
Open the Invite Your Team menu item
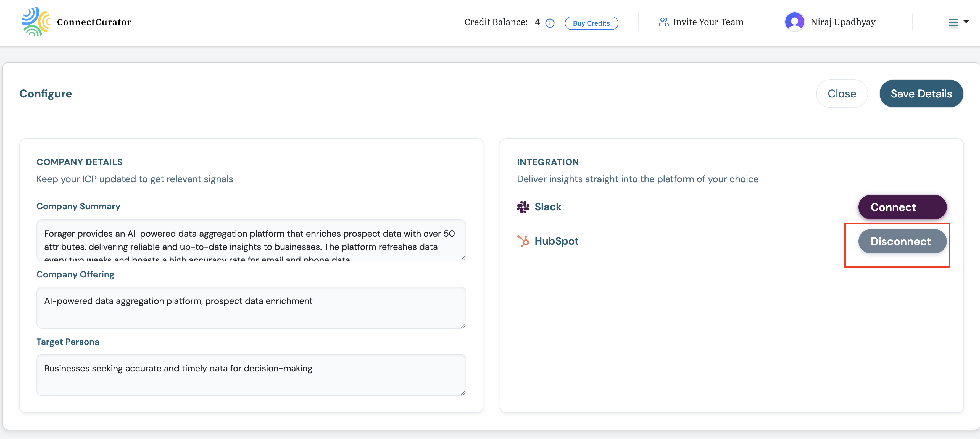pos(708,22)
